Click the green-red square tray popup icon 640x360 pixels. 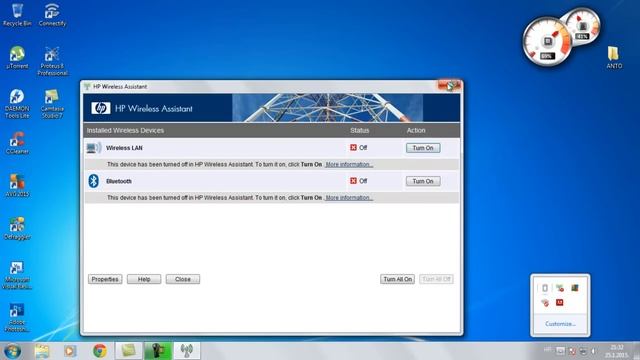[x=575, y=288]
